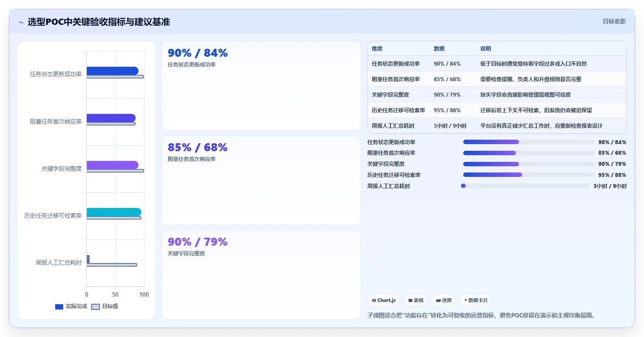
Task: Click the Chart.js chip
Action: [384, 300]
